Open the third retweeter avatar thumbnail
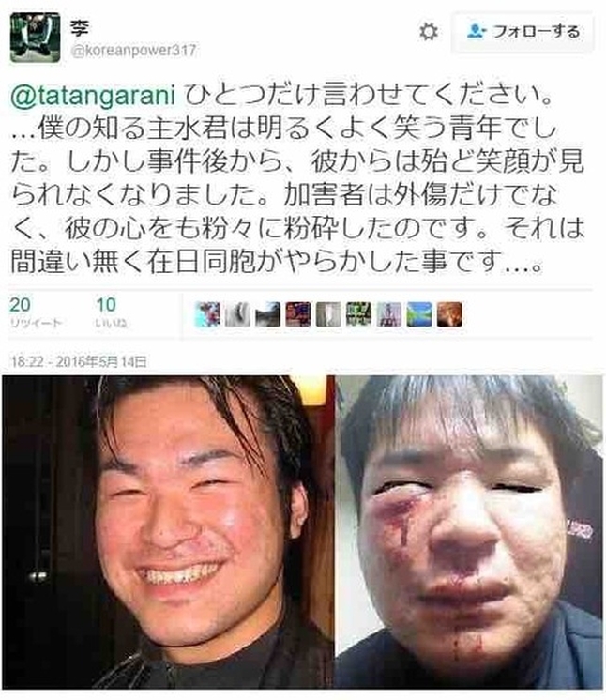This screenshot has width=606, height=700. tap(267, 314)
